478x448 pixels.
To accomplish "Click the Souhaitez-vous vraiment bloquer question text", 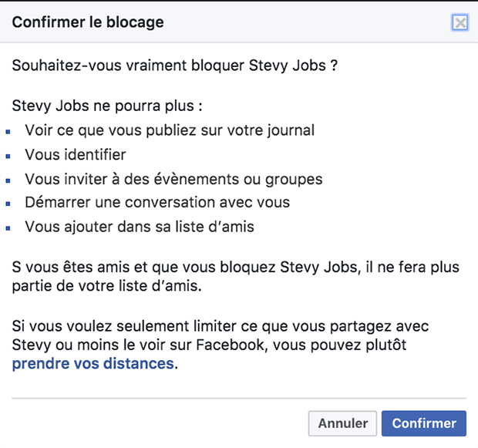I will [175, 66].
